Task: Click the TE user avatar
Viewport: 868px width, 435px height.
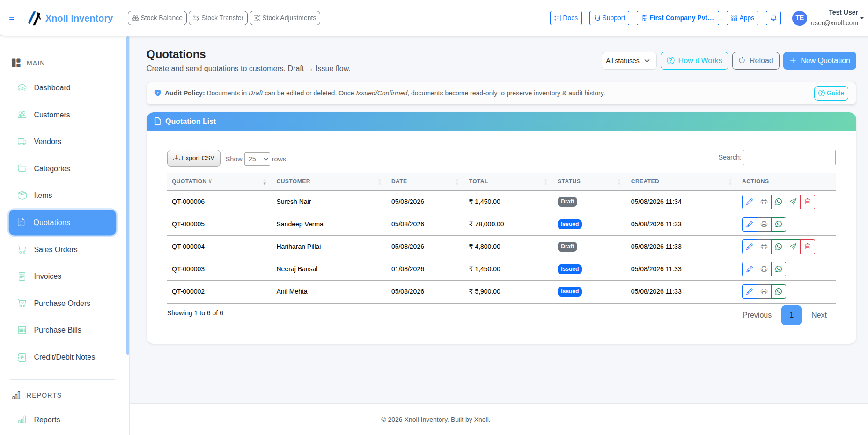Action: tap(799, 18)
